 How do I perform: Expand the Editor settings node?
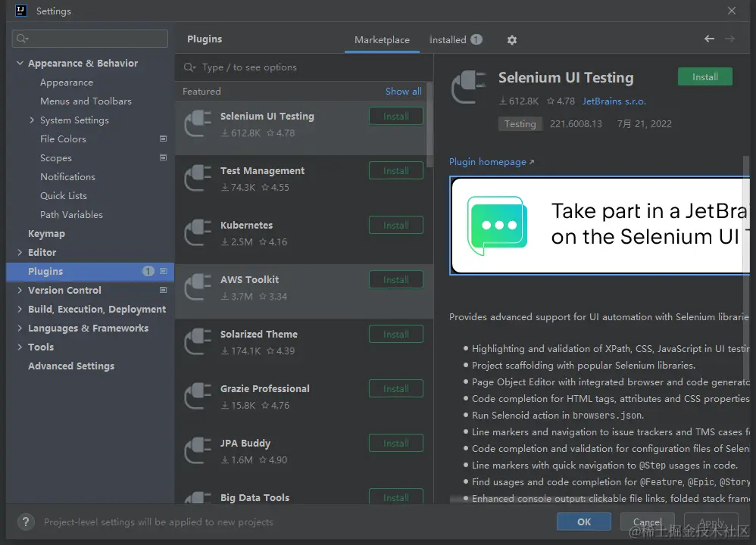(x=20, y=252)
